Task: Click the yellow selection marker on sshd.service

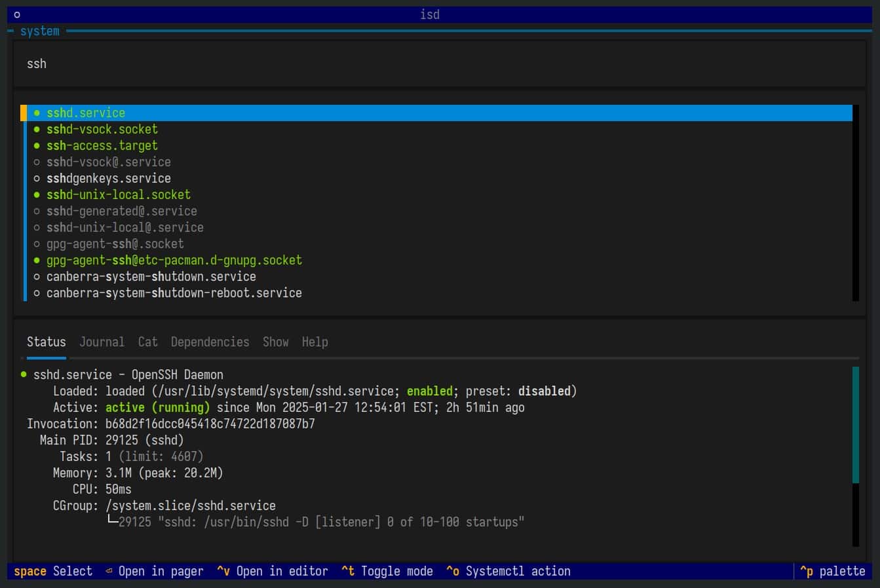Action: pyautogui.click(x=24, y=113)
